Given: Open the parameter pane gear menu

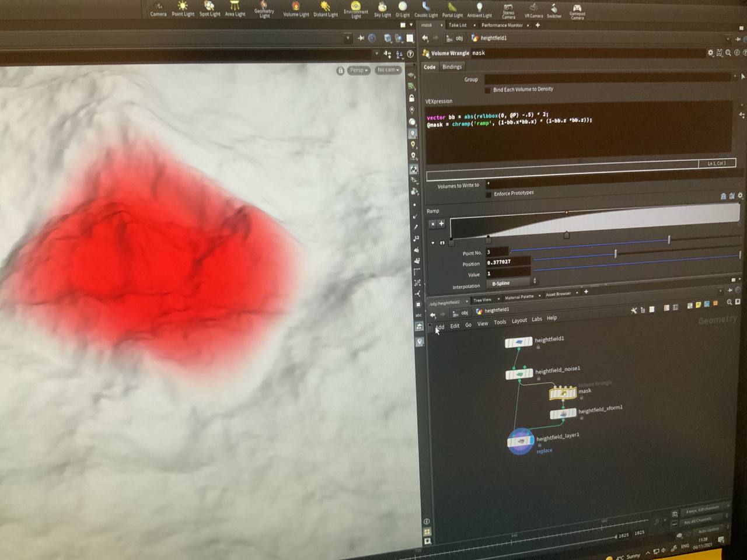Looking at the screenshot, I should [x=710, y=53].
